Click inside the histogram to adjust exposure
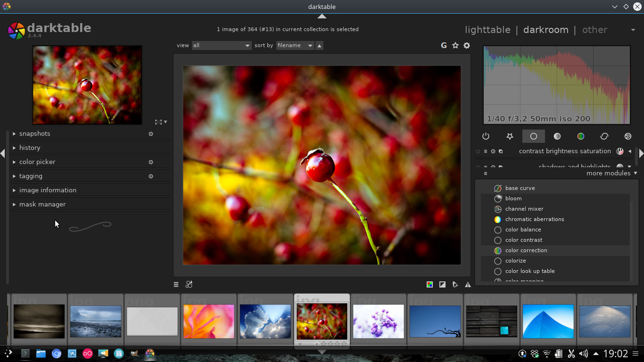The image size is (644, 362). coord(556,85)
